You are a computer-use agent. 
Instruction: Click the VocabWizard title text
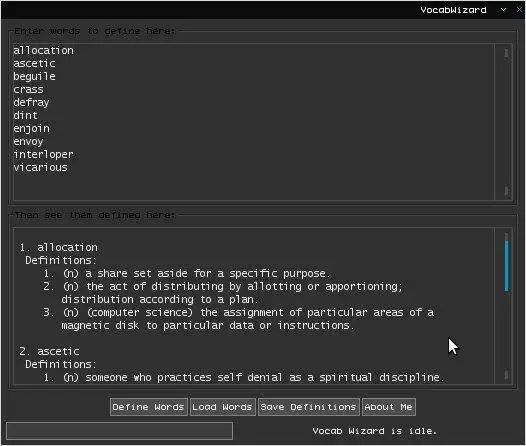tap(453, 10)
